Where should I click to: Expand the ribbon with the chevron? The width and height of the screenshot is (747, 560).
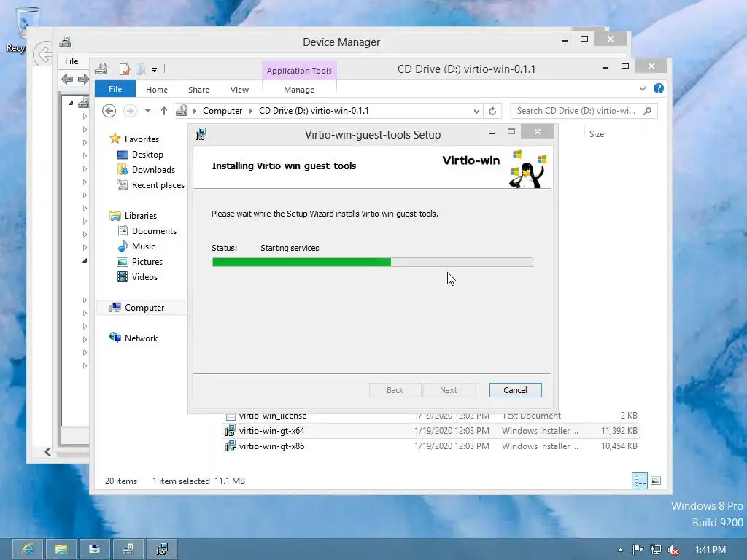(642, 88)
